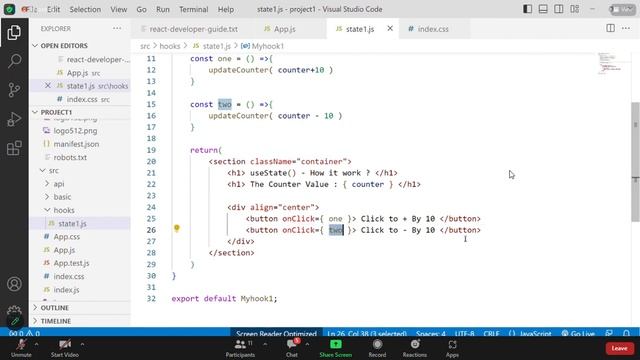Viewport: 640px width, 360px height.
Task: Open the View menu
Action: (x=118, y=9)
